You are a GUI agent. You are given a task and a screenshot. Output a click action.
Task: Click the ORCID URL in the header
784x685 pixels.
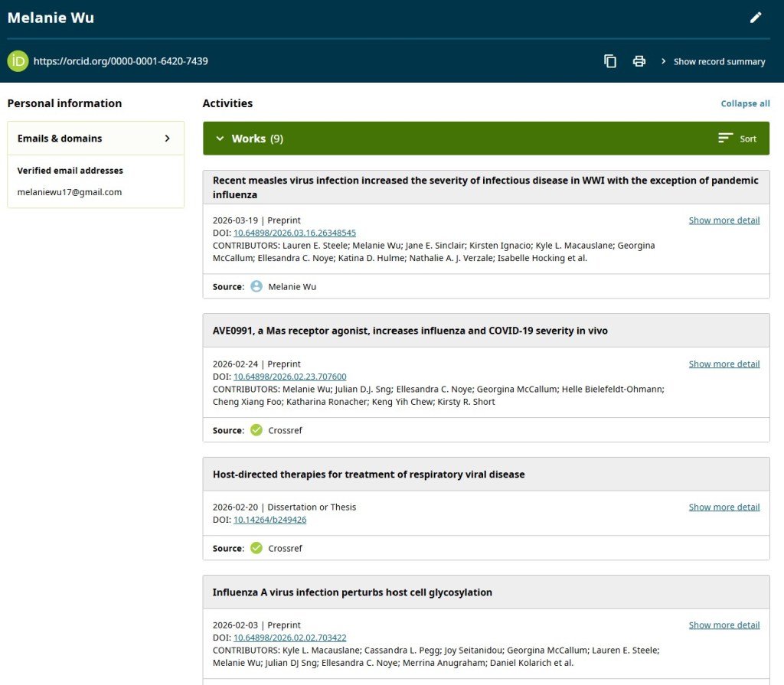coord(121,61)
